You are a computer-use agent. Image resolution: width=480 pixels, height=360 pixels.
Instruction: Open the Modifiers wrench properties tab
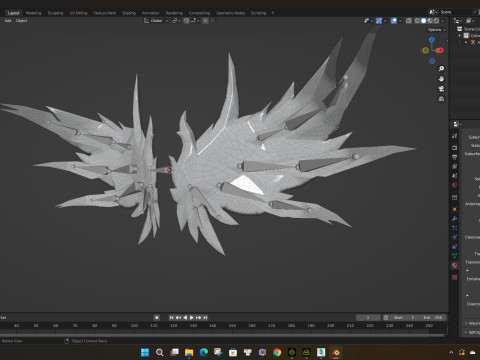(x=455, y=219)
